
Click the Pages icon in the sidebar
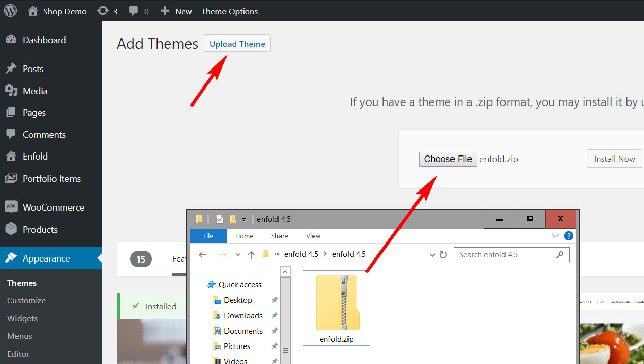11,112
